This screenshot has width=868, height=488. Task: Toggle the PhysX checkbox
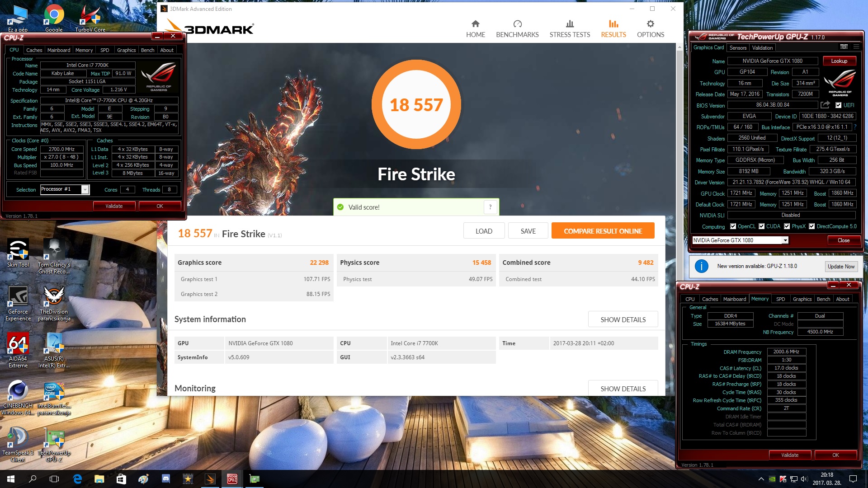(787, 226)
